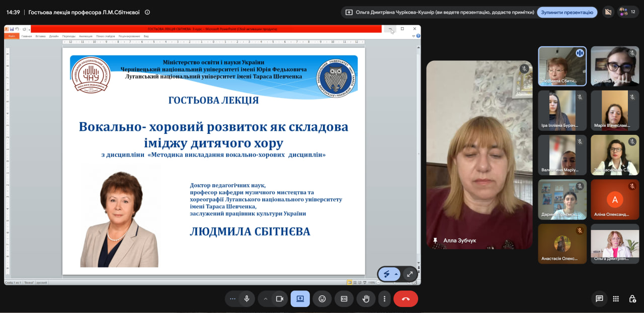Viewport: 644px width, 313px height.
Task: Open the Дизайн ribbon tab
Action: tap(54, 36)
